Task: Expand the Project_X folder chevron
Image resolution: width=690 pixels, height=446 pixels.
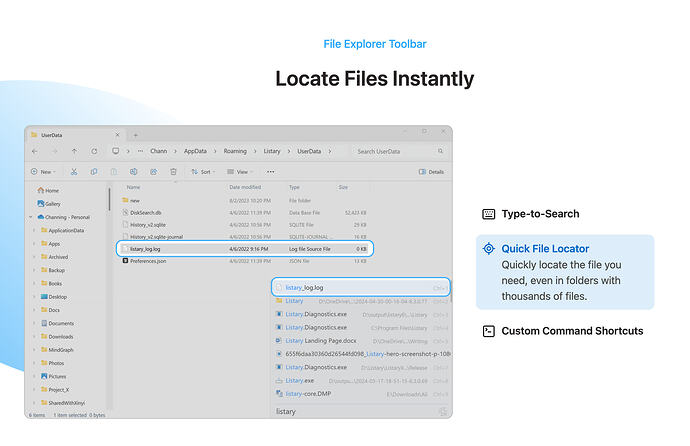Action: [34, 390]
